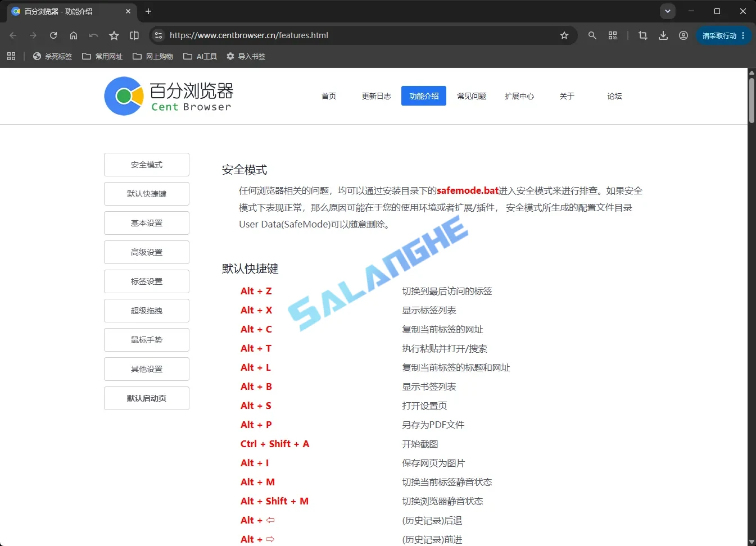Click the undo closed tab arrow

pos(94,35)
